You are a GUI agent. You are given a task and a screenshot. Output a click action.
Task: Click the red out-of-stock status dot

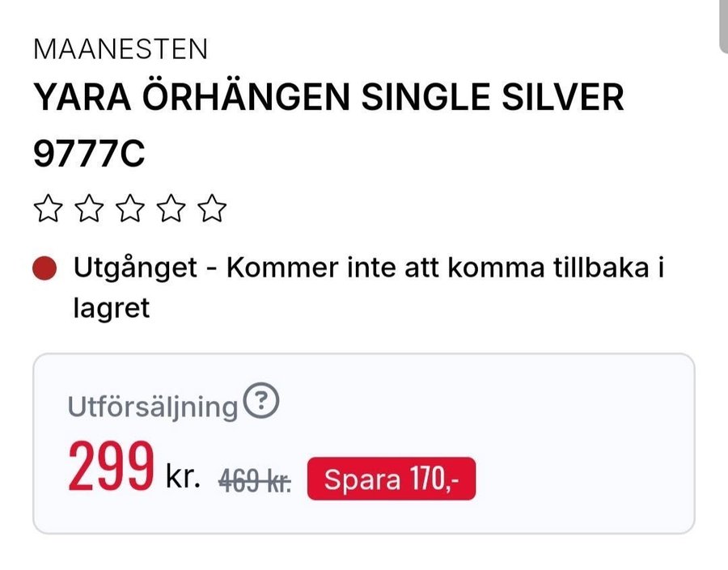point(44,268)
